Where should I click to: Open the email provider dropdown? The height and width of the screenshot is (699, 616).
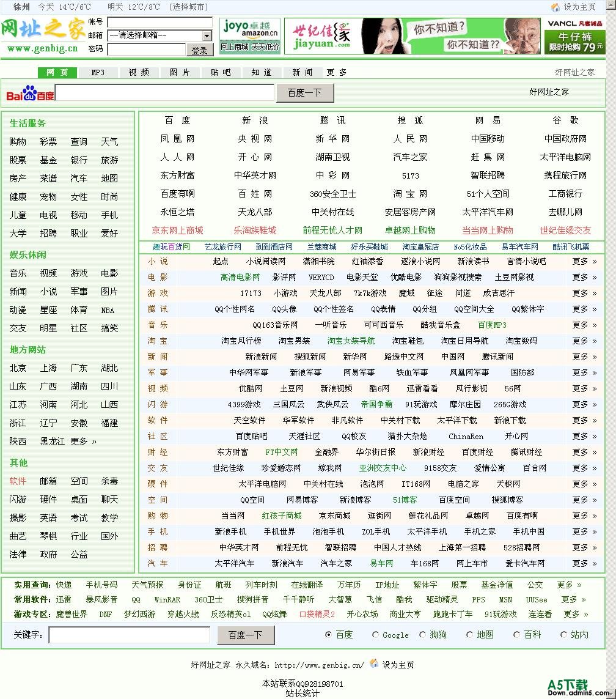(x=207, y=35)
